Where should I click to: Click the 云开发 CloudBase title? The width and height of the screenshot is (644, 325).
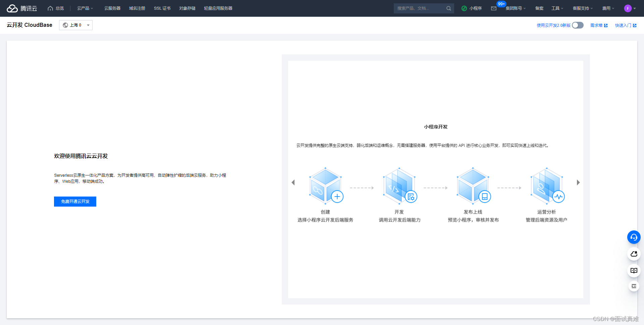click(30, 25)
